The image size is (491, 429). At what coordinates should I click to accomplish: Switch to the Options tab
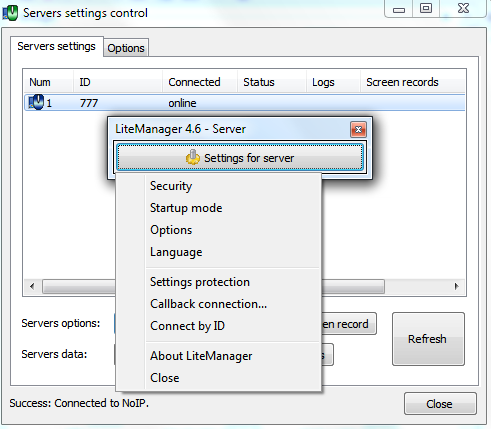[126, 48]
